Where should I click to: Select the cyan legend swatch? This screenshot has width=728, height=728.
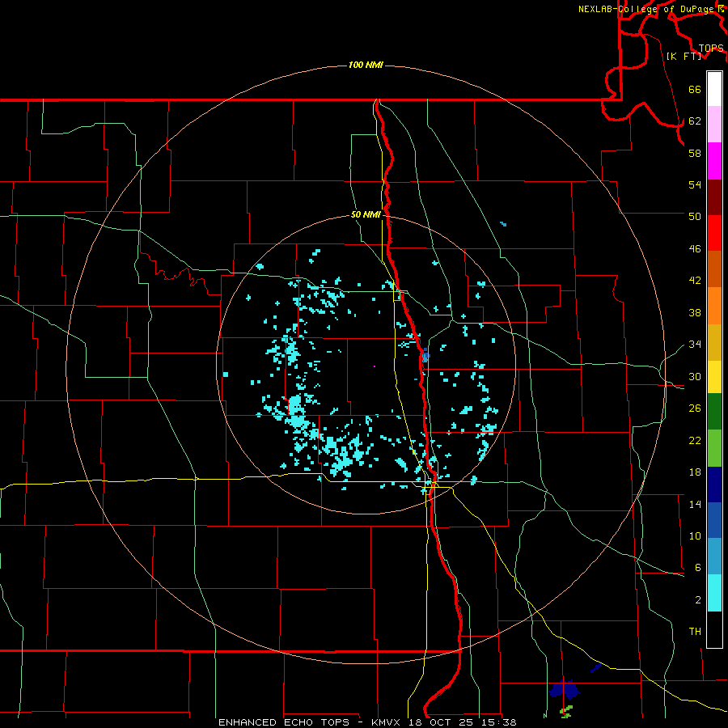point(714,593)
